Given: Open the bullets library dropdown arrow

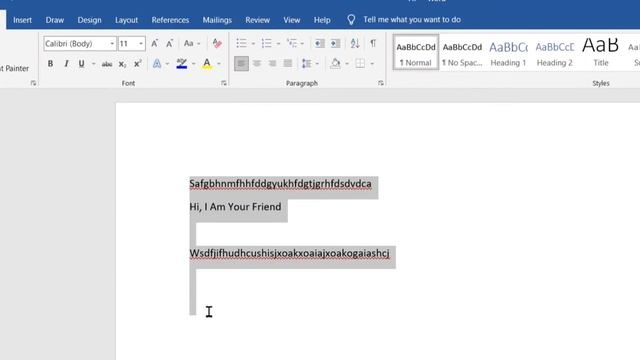Looking at the screenshot, I should click(253, 43).
